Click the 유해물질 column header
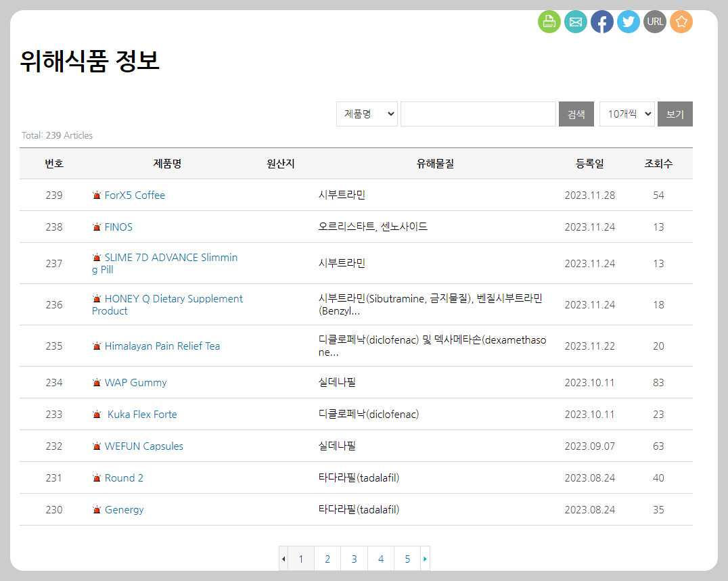 (435, 164)
